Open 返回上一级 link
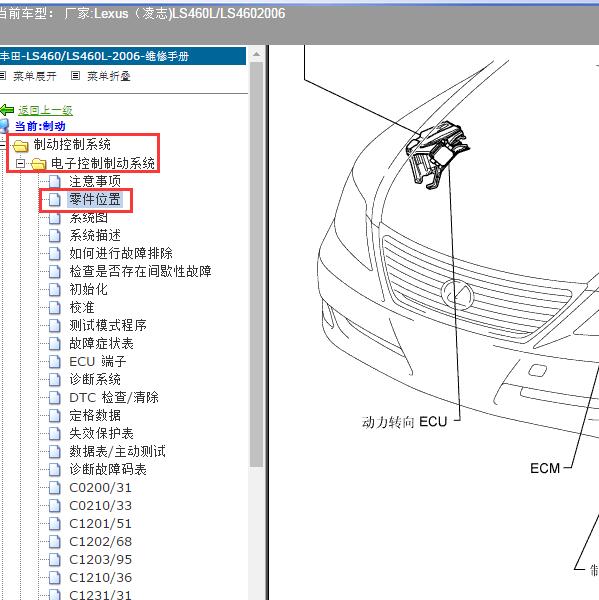This screenshot has width=599, height=600. [45, 110]
